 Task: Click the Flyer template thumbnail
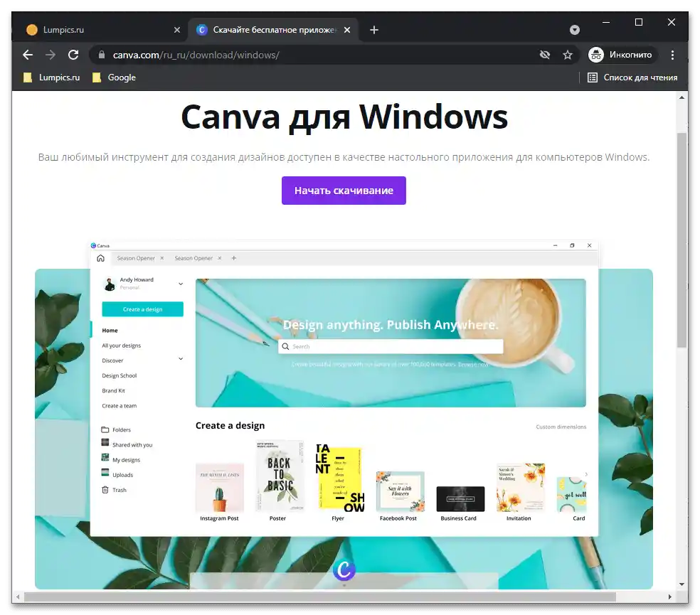(x=340, y=478)
